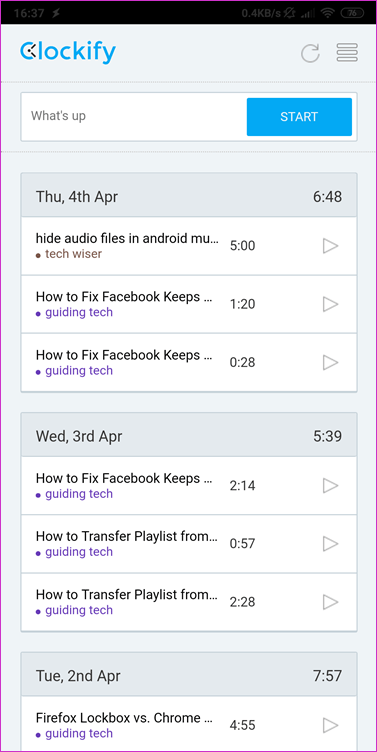Open hide audio files in android entry
Viewport: 377px width, 752px height.
pos(127,238)
